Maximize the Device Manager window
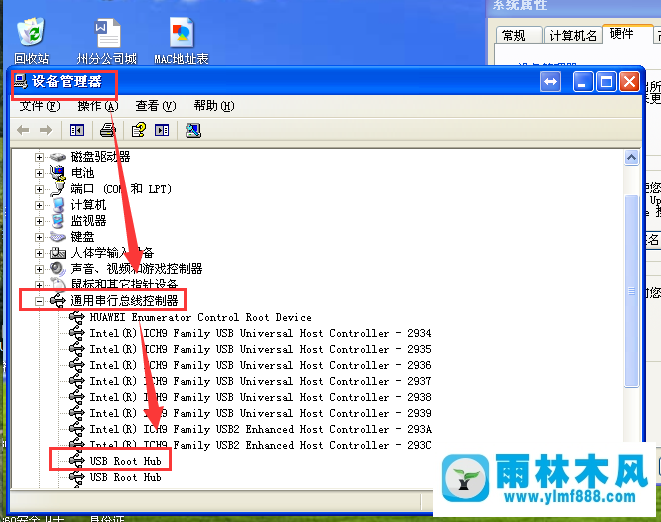Screen dimensions: 661x522 coord(606,82)
